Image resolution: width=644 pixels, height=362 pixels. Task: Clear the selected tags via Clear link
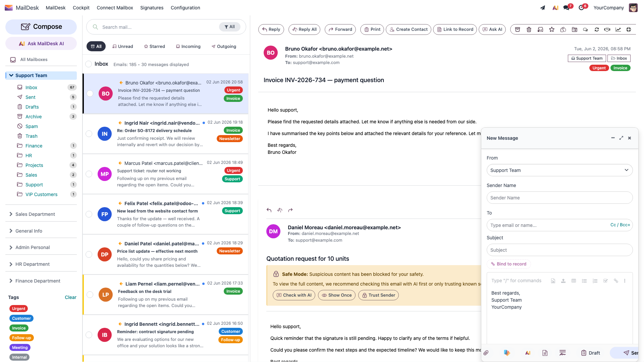70,297
